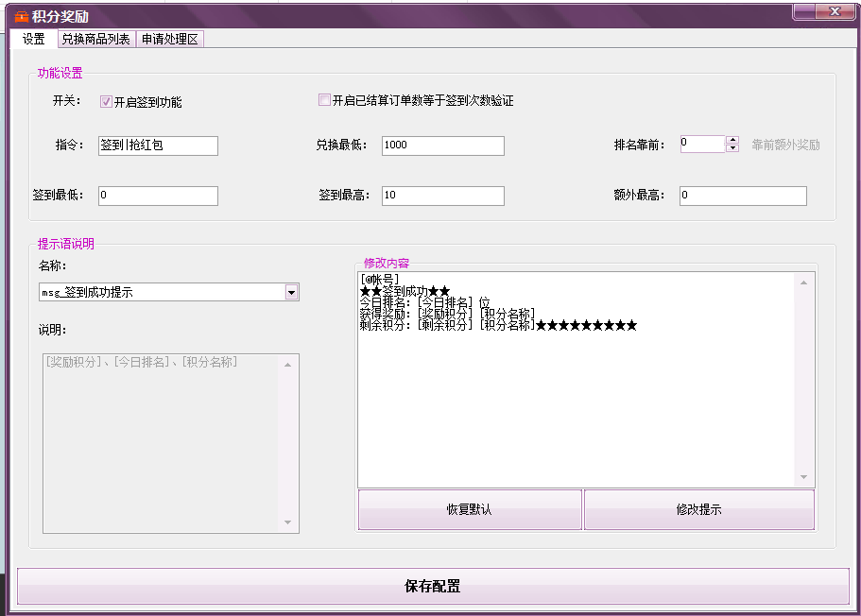Select the 签到最高 input field
The image size is (861, 616).
pos(442,196)
